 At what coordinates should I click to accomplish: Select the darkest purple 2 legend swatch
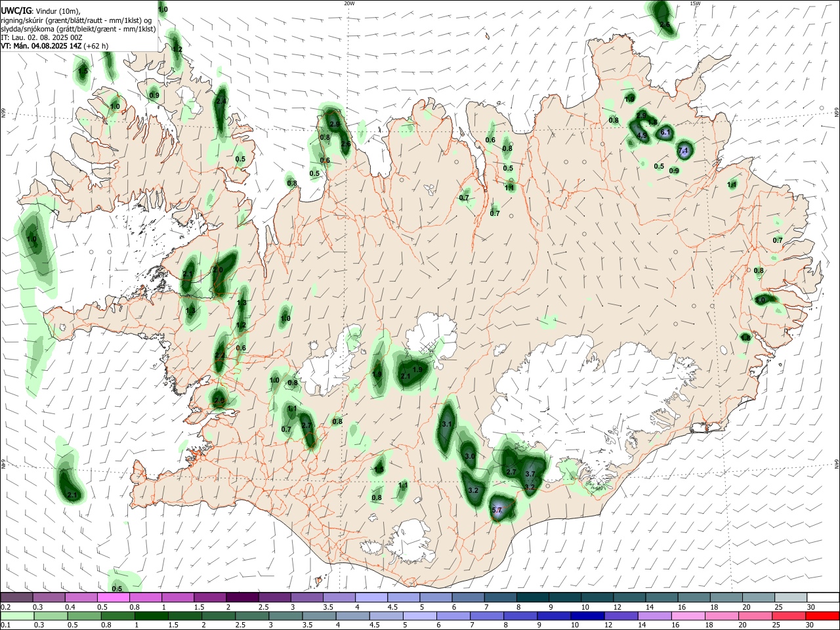(x=242, y=597)
